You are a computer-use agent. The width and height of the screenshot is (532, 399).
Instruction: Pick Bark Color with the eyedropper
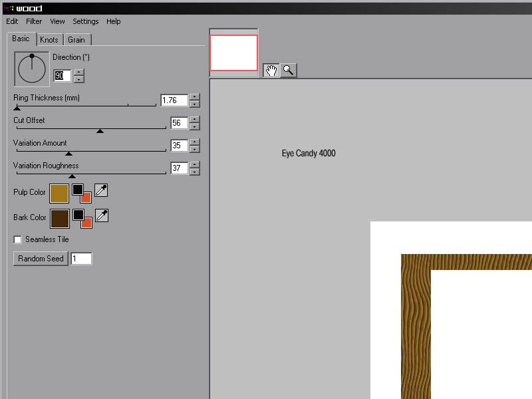[102, 215]
